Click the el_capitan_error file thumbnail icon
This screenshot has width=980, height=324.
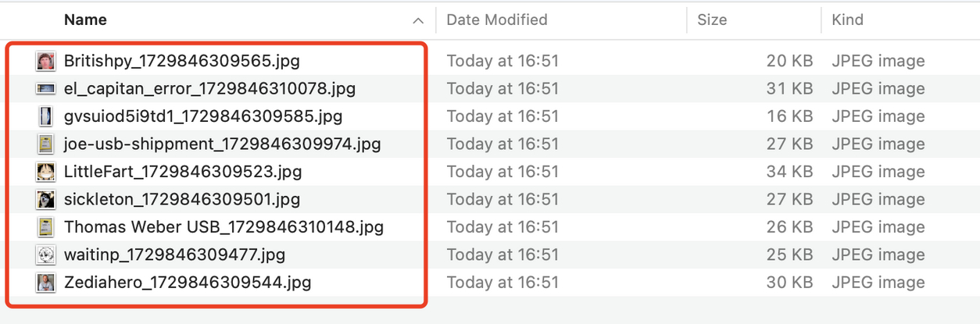click(46, 89)
